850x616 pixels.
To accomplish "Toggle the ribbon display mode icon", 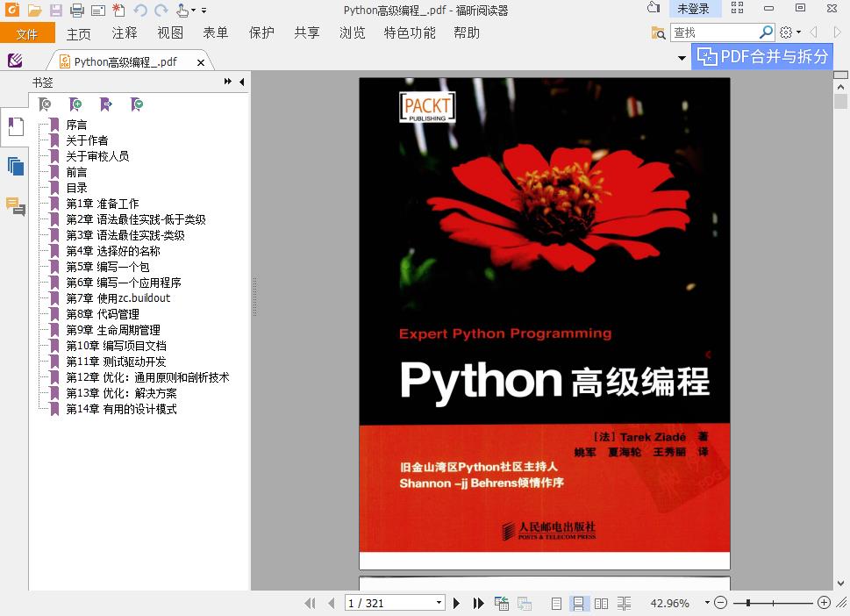I will 737,8.
